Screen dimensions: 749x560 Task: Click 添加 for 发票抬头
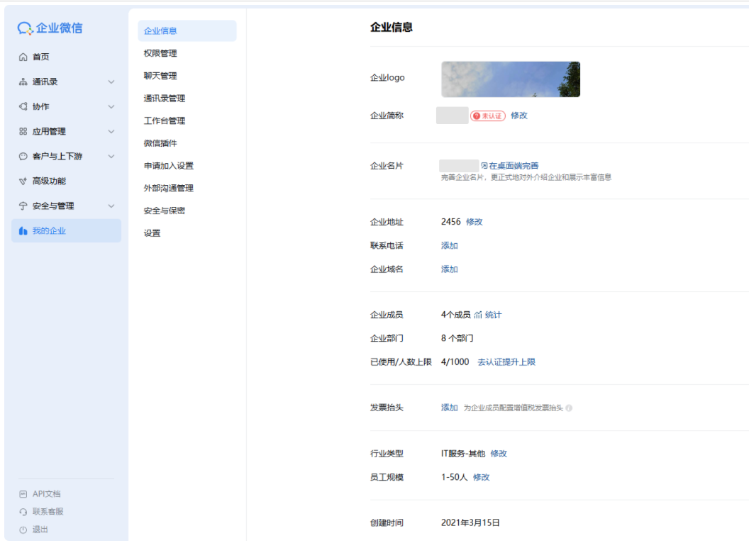(449, 408)
